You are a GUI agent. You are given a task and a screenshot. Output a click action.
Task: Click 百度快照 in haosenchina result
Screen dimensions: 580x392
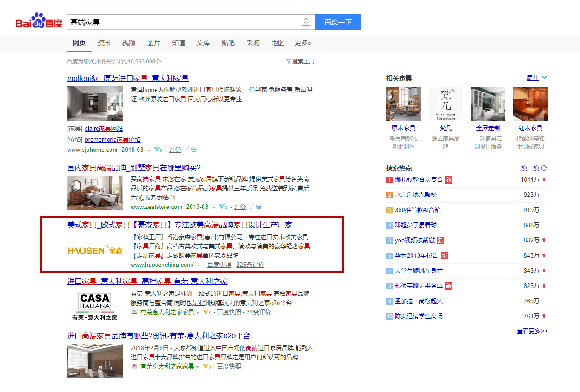click(x=219, y=265)
